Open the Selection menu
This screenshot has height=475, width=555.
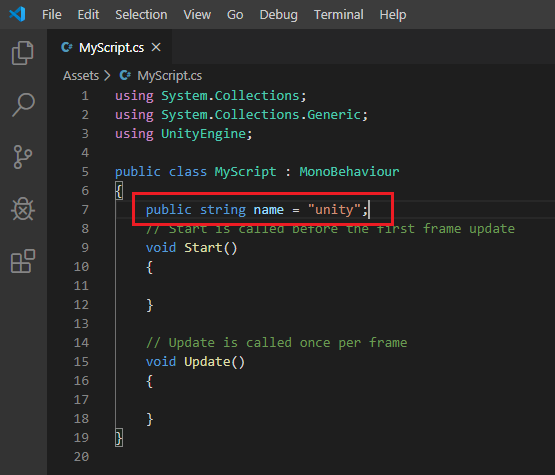point(141,15)
